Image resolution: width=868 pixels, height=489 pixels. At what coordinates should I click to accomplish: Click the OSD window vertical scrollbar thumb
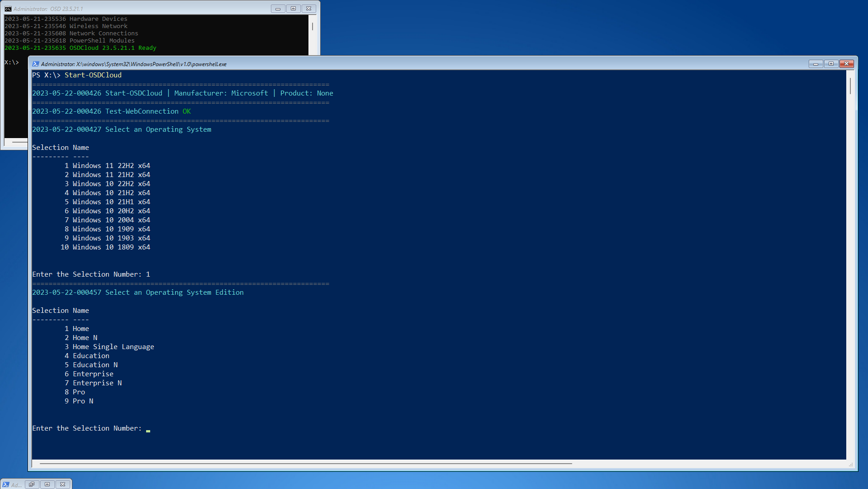[312, 27]
